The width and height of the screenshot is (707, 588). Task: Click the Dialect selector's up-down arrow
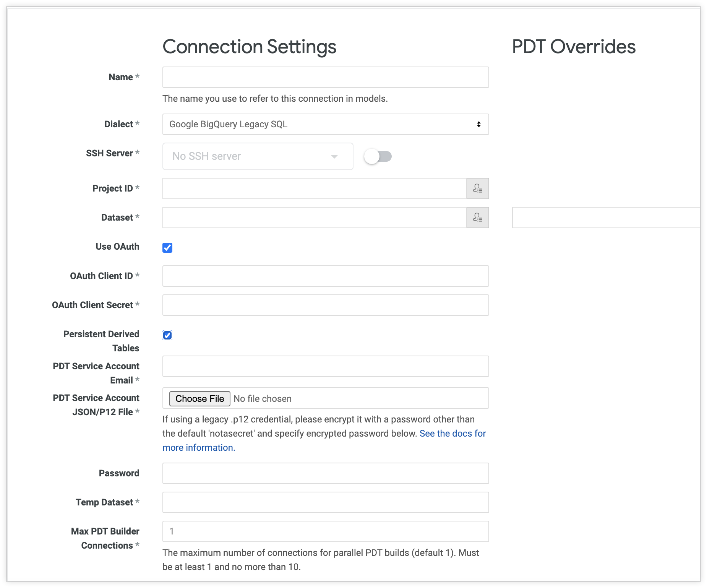coord(478,124)
